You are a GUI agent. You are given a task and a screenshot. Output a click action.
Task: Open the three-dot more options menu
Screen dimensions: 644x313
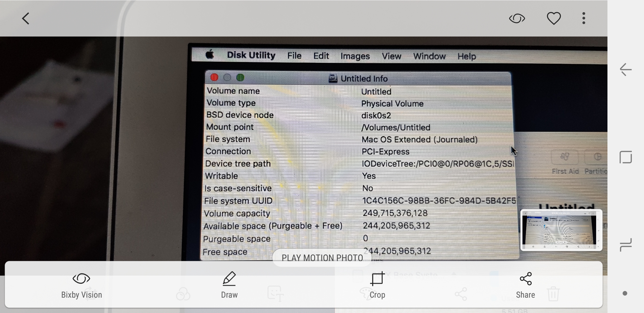584,19
